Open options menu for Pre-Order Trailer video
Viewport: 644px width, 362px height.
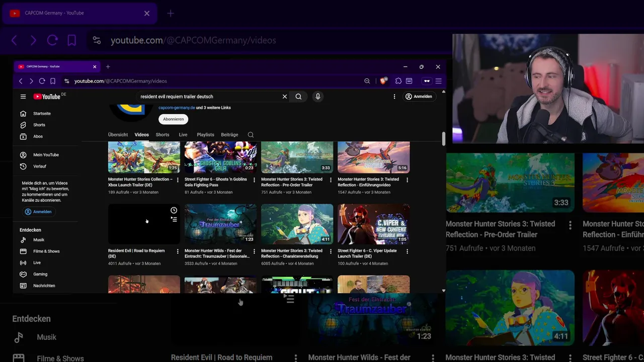click(331, 180)
